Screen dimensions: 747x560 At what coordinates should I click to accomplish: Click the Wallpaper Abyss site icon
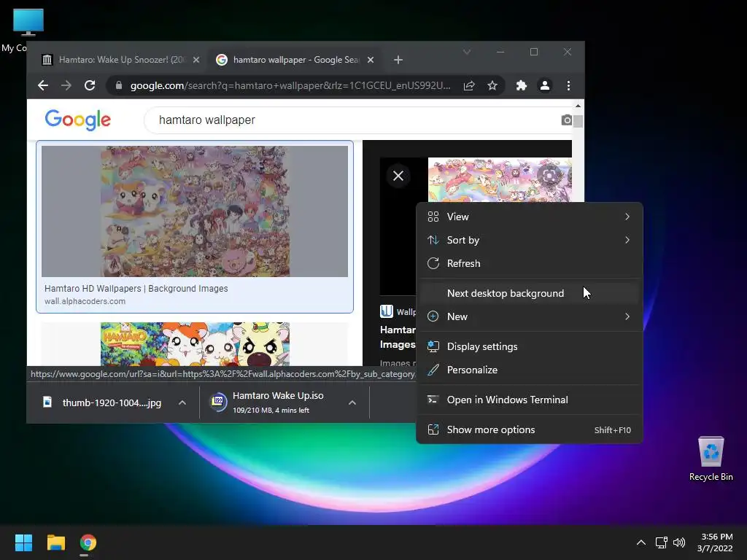coord(387,311)
